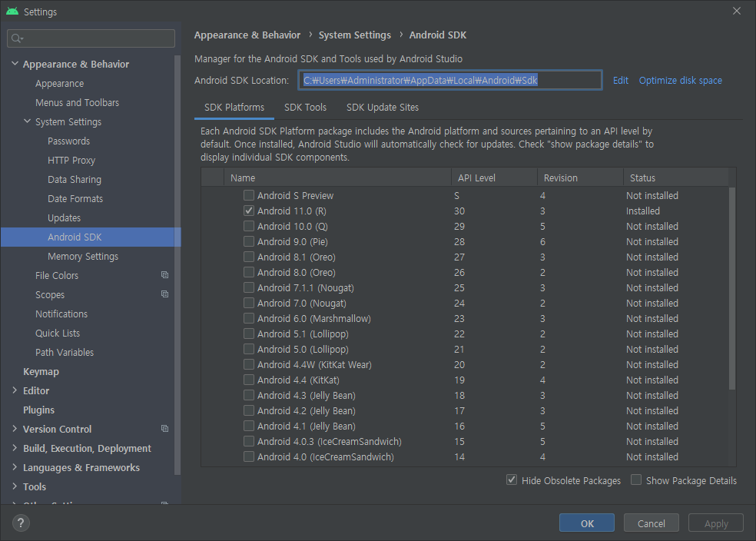The height and width of the screenshot is (541, 756).
Task: Click the OK button
Action: pos(587,523)
